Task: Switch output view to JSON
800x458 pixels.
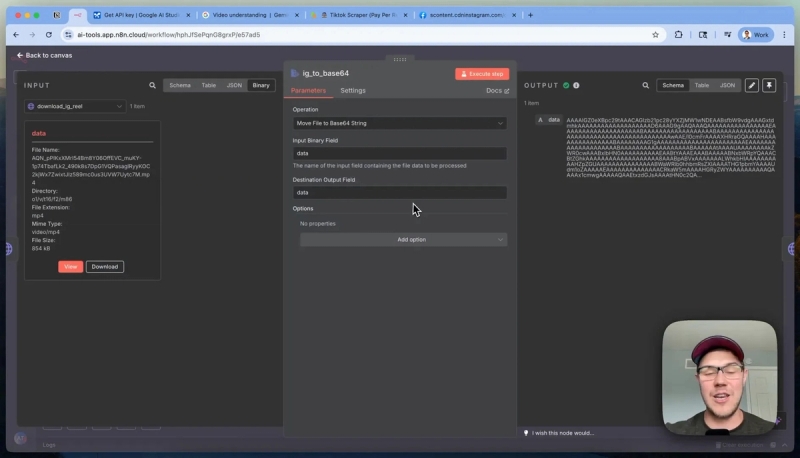Action: tap(727, 85)
